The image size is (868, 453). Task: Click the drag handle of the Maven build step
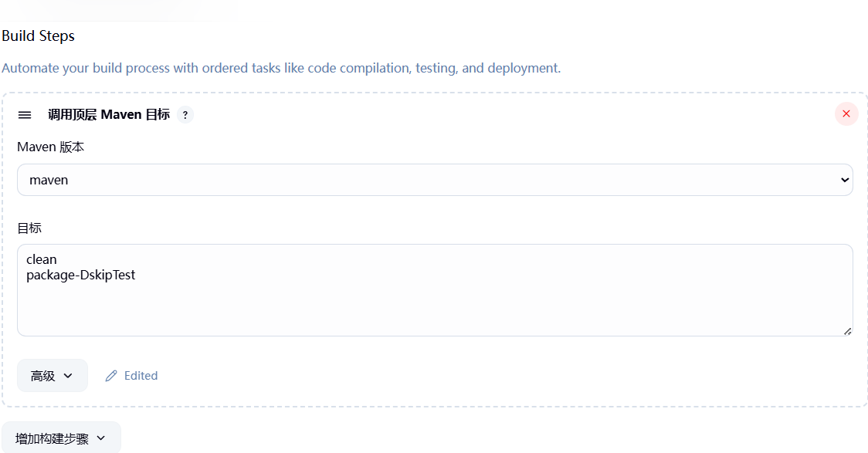pyautogui.click(x=25, y=115)
